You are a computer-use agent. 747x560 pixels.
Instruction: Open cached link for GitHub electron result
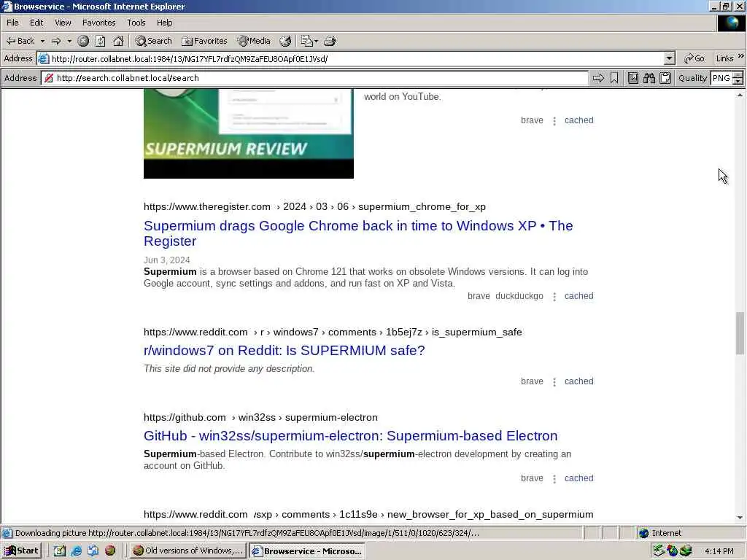coord(578,478)
